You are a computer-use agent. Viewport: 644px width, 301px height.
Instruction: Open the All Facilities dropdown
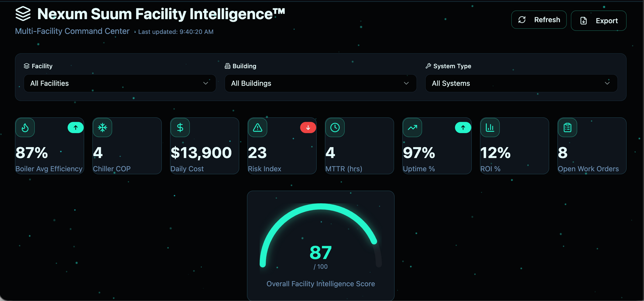[x=120, y=83]
